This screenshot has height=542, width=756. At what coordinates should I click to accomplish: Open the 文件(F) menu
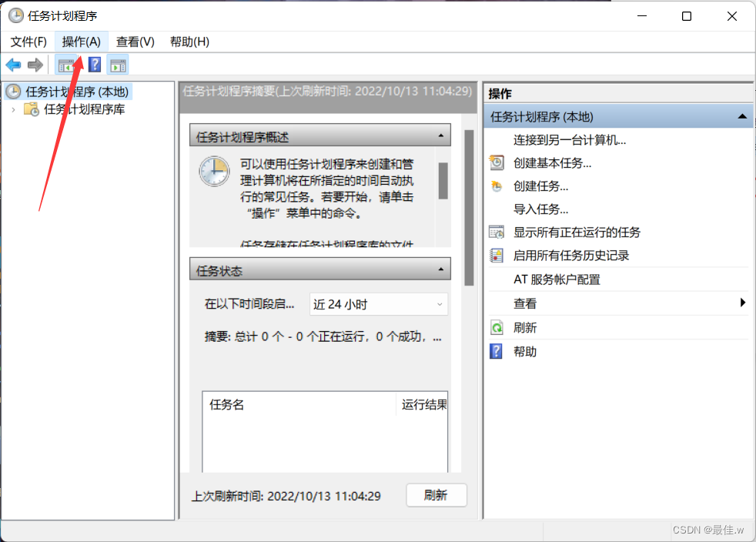[28, 42]
